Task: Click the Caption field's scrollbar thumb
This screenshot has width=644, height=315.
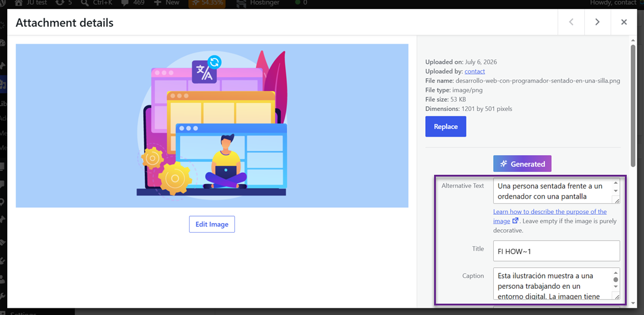Action: pos(615,279)
